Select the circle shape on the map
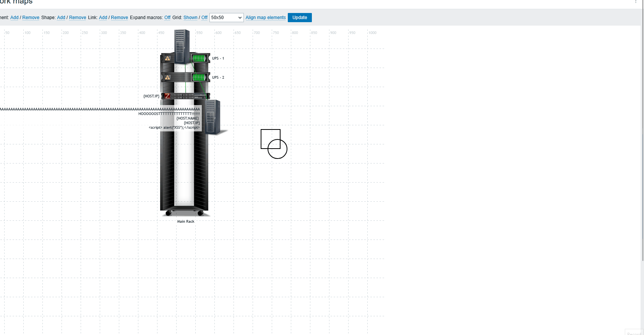Viewport: 644px width, 335px height. (277, 149)
